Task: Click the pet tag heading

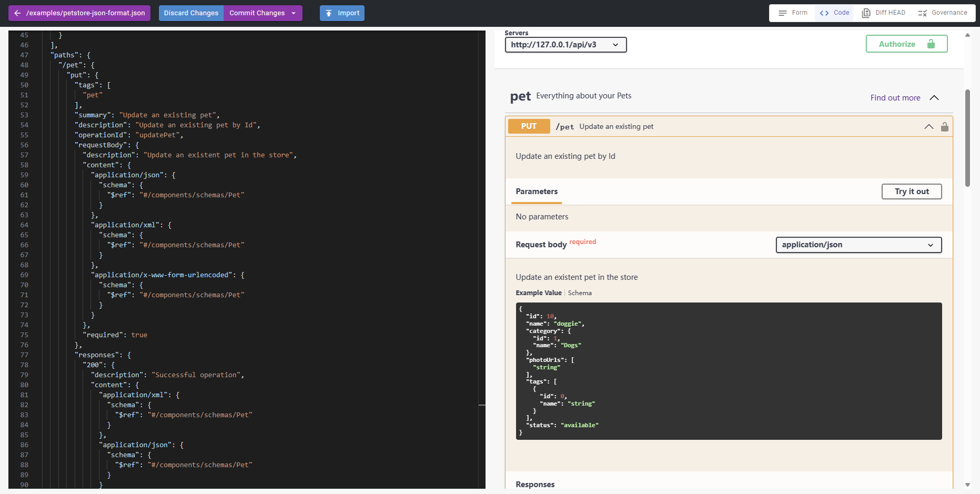Action: tap(520, 97)
